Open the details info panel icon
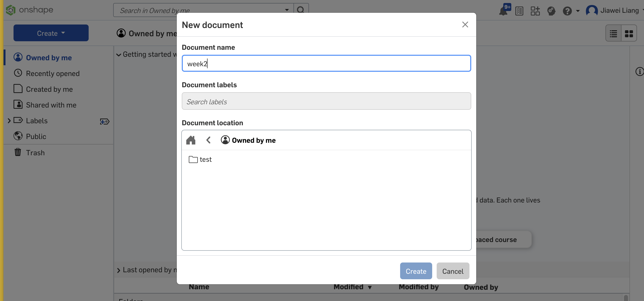Screen dimensions: 644x301 (639, 72)
